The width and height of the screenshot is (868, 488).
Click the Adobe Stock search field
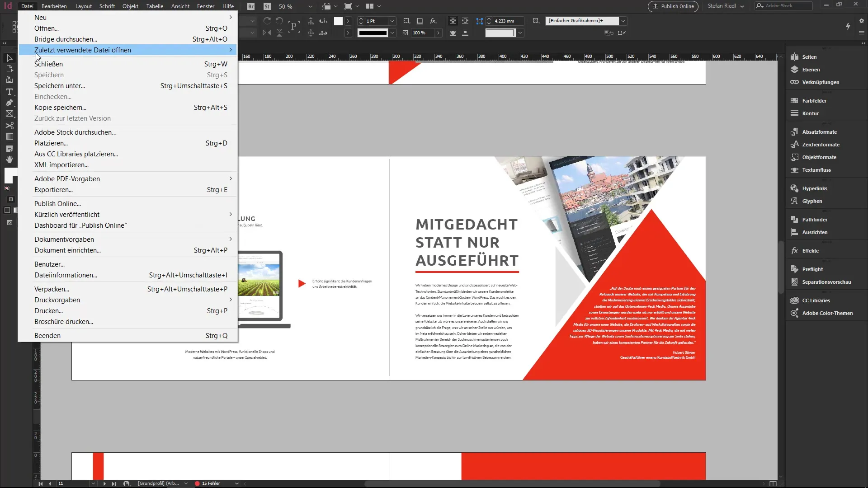[x=783, y=6]
